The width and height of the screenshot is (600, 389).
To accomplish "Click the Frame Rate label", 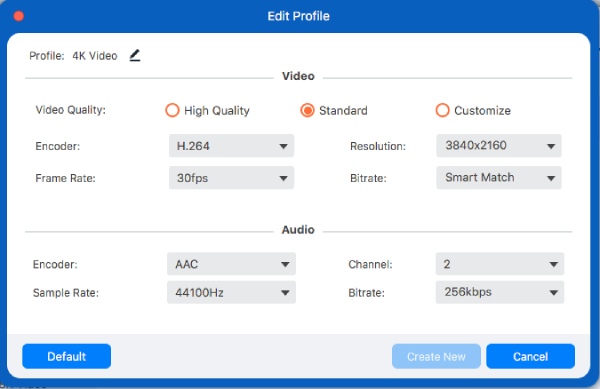I will [x=65, y=178].
